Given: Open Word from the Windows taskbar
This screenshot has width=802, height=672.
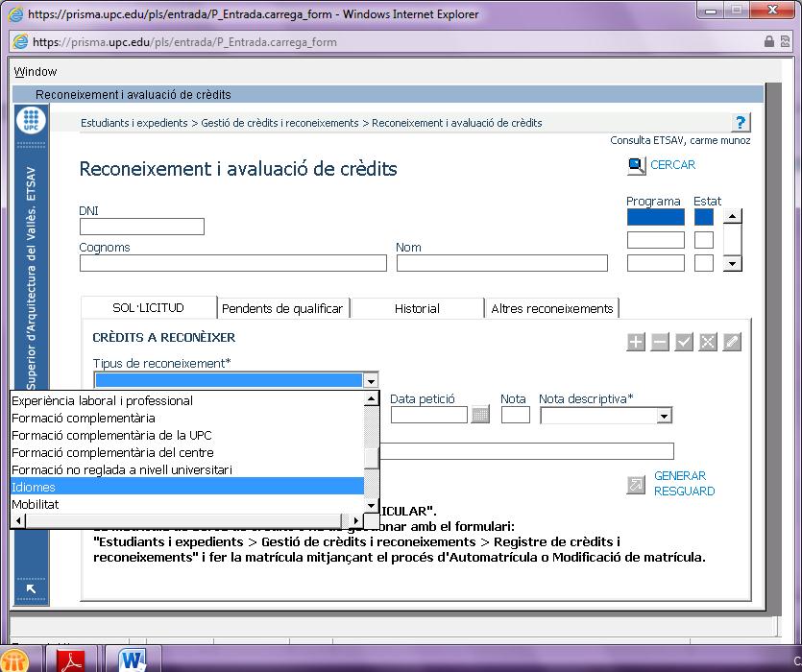Looking at the screenshot, I should click(133, 660).
